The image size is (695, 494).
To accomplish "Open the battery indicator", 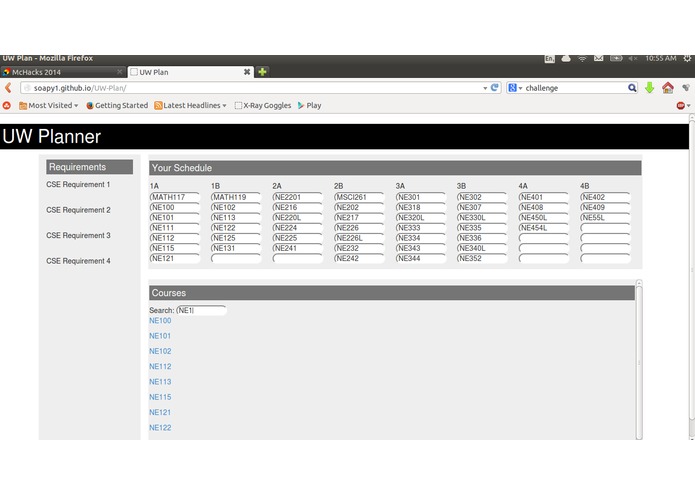I will [x=616, y=58].
